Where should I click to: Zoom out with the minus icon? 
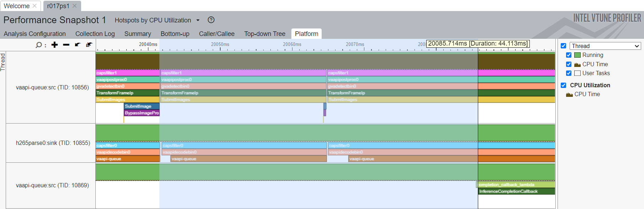coord(66,45)
